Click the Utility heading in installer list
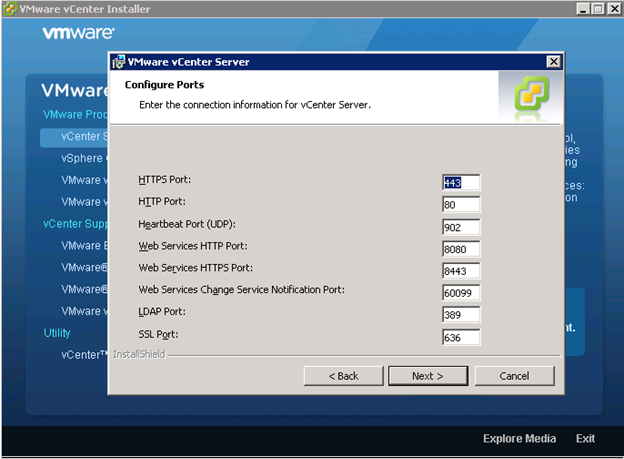Viewport: 624px width, 459px height. coord(57,333)
